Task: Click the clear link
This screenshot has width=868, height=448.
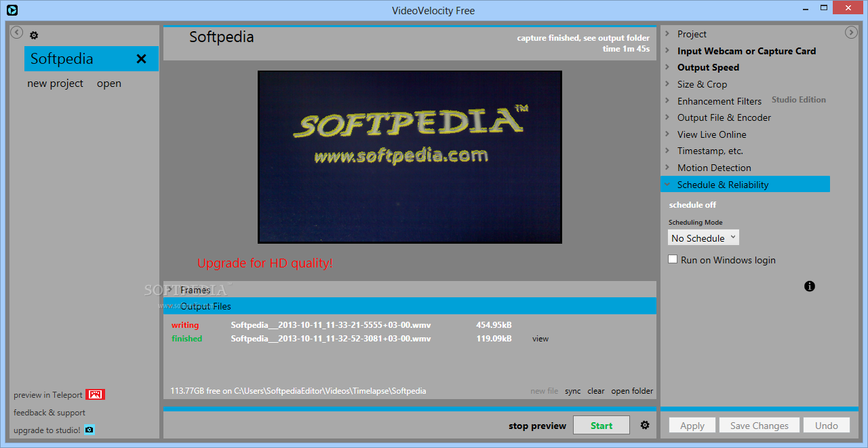Action: click(596, 391)
